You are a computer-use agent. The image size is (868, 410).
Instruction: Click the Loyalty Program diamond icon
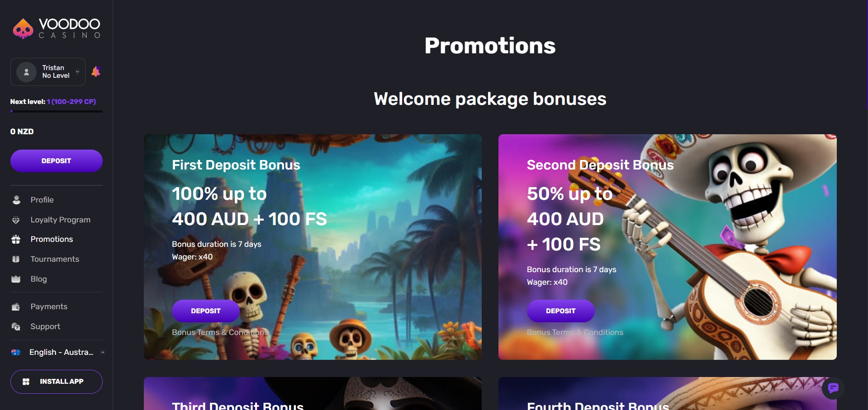(x=16, y=220)
